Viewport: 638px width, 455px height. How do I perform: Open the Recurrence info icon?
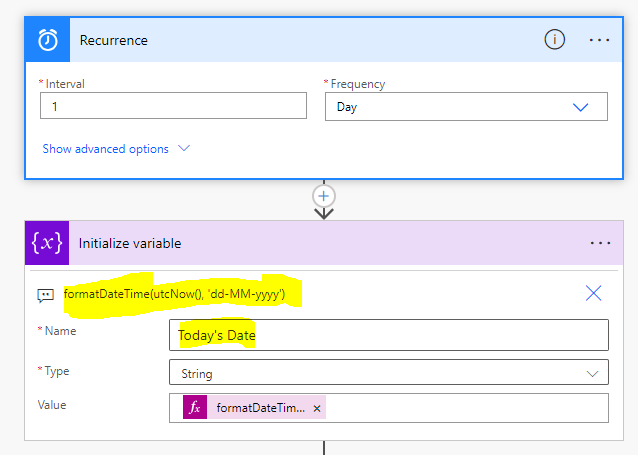[554, 40]
